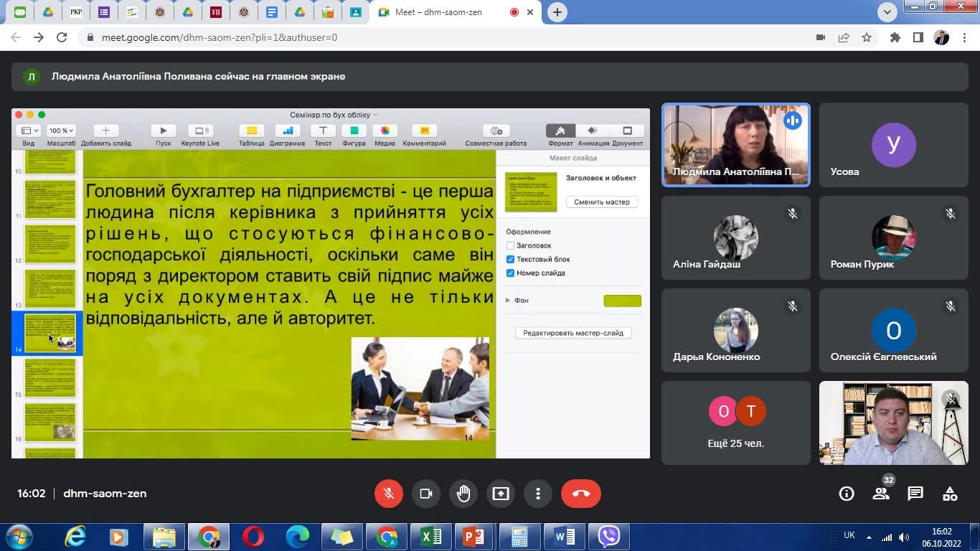Raise hand in the meeting
This screenshot has width=980, height=551.
click(463, 494)
